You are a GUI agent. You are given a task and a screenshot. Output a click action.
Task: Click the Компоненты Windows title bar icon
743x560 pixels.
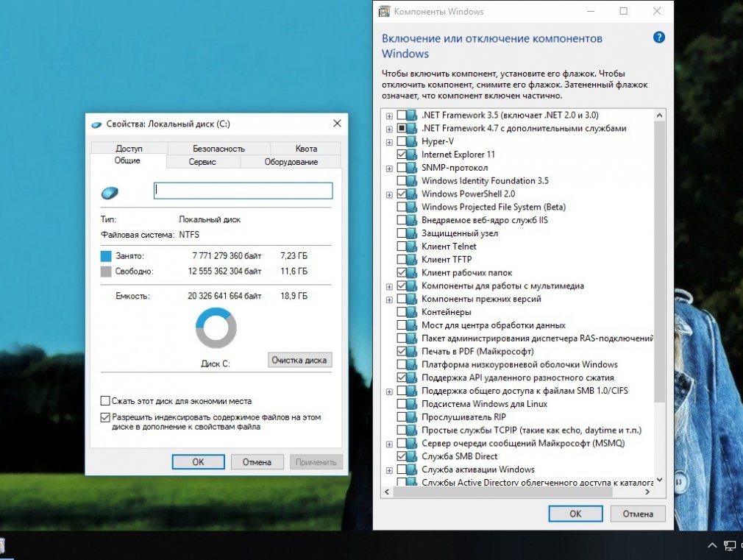pos(384,11)
